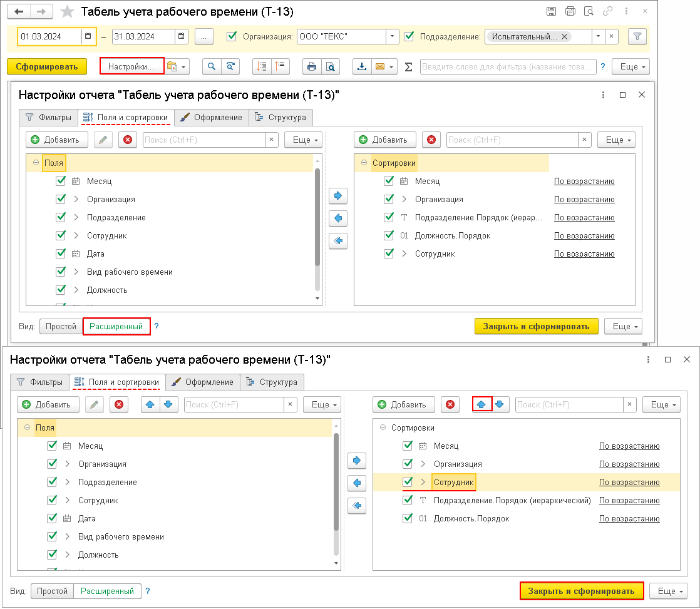Viewport: 700px width, 609px height.
Task: Open the top toolbar Еще menu
Action: point(631,66)
